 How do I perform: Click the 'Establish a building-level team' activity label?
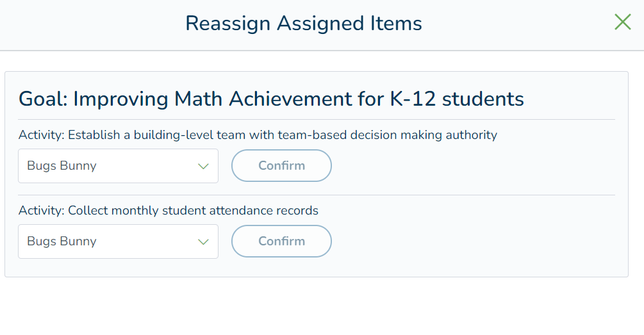pos(282,135)
